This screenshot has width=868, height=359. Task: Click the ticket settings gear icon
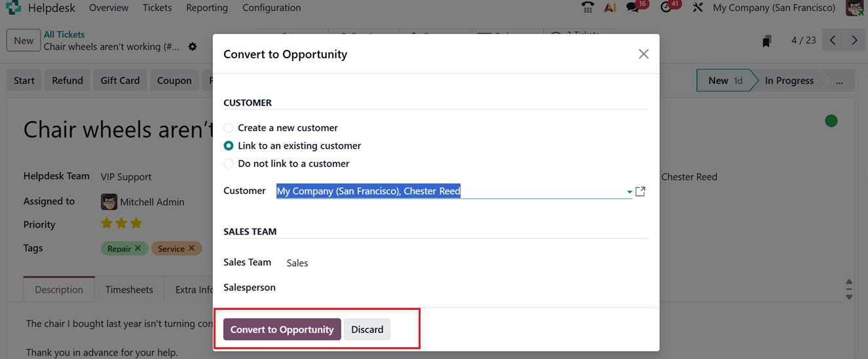pyautogui.click(x=192, y=47)
